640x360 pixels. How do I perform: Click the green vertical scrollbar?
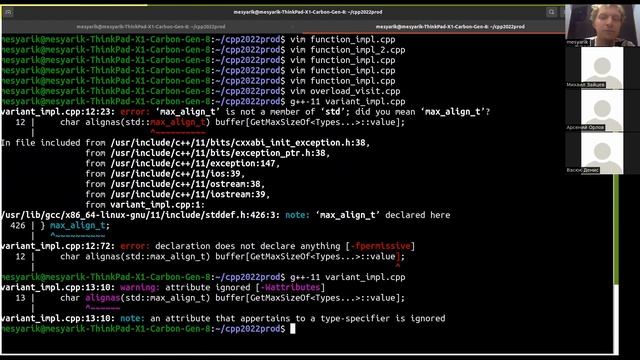tap(616, 229)
